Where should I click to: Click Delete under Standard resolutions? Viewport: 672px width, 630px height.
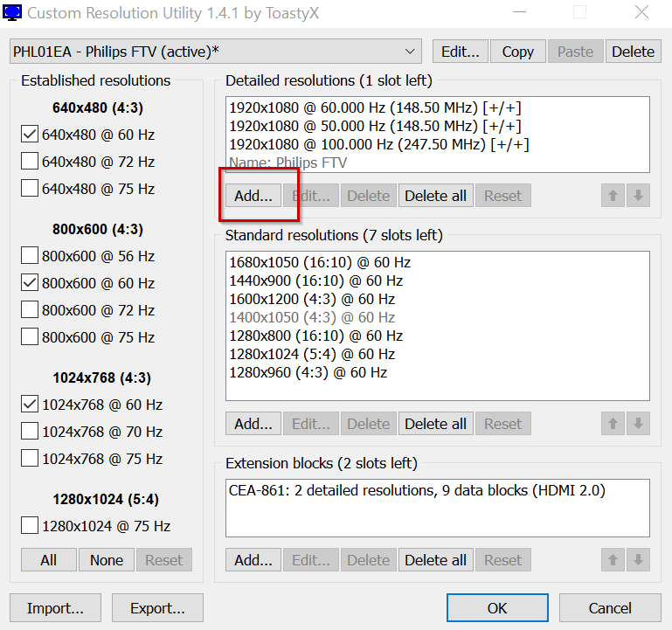(x=369, y=424)
